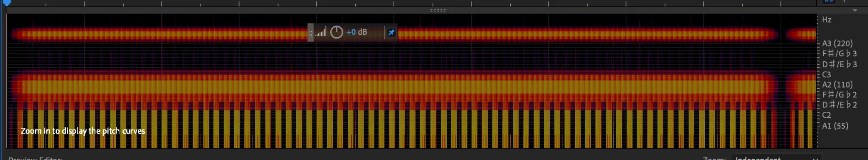Screen dimensions: 868x160
Task: Click the F#/Gb3 pitch label
Action: tap(840, 54)
